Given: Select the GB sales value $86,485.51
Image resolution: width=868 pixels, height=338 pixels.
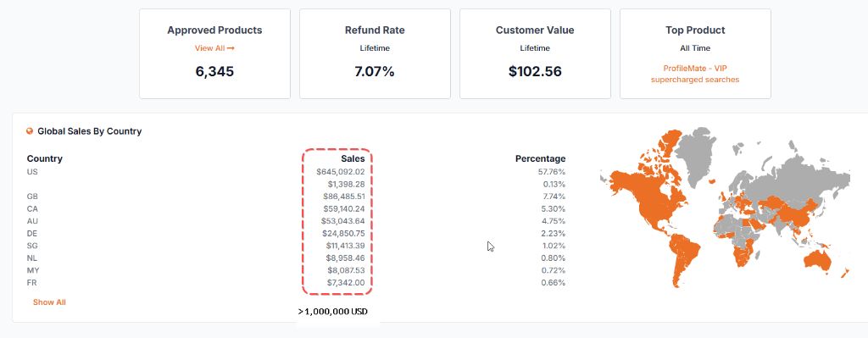Looking at the screenshot, I should tap(344, 197).
